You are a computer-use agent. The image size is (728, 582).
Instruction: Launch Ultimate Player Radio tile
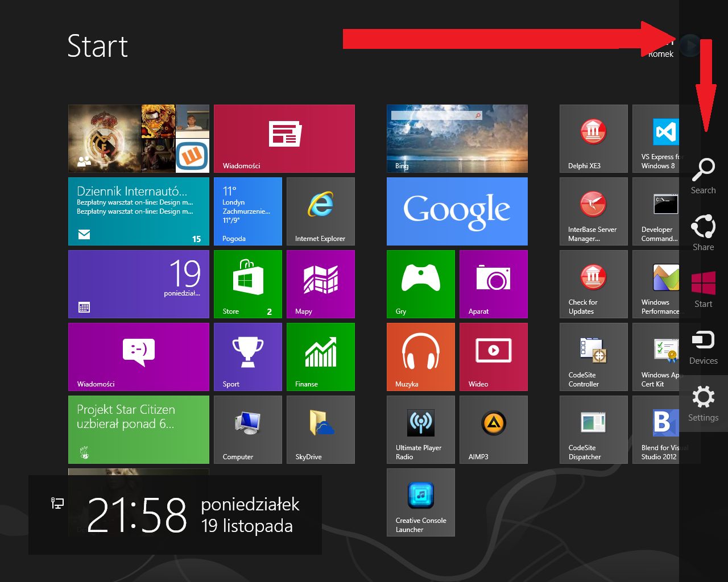[x=421, y=430]
